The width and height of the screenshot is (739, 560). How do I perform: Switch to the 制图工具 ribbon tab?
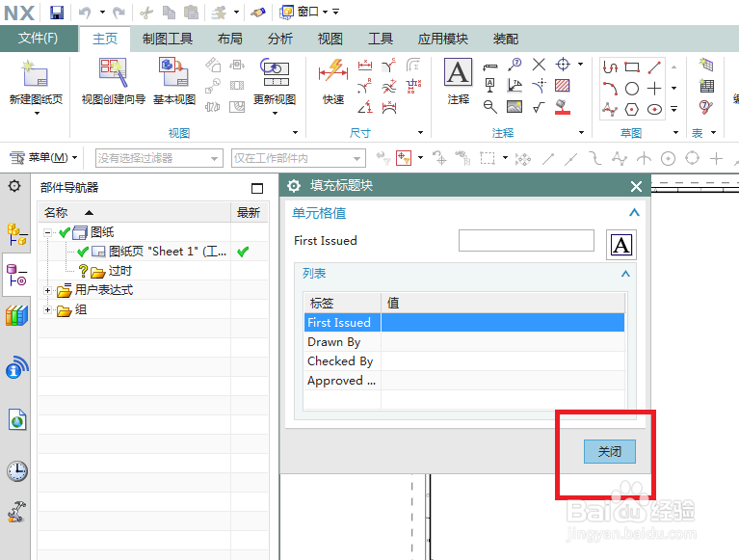168,39
